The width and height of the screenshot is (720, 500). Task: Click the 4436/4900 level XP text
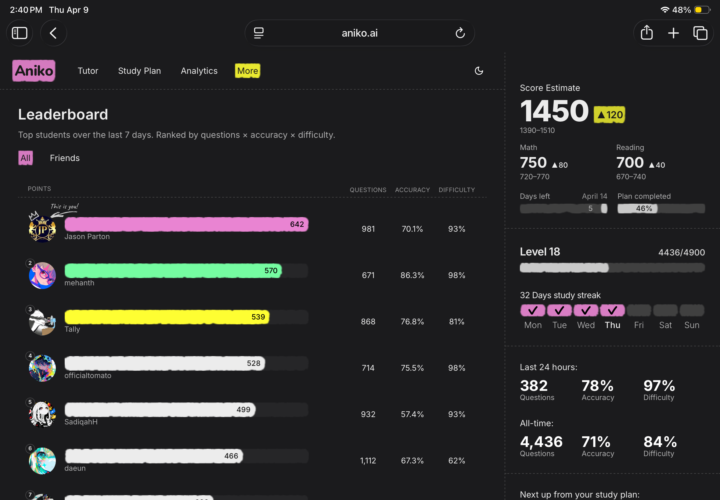coord(681,253)
